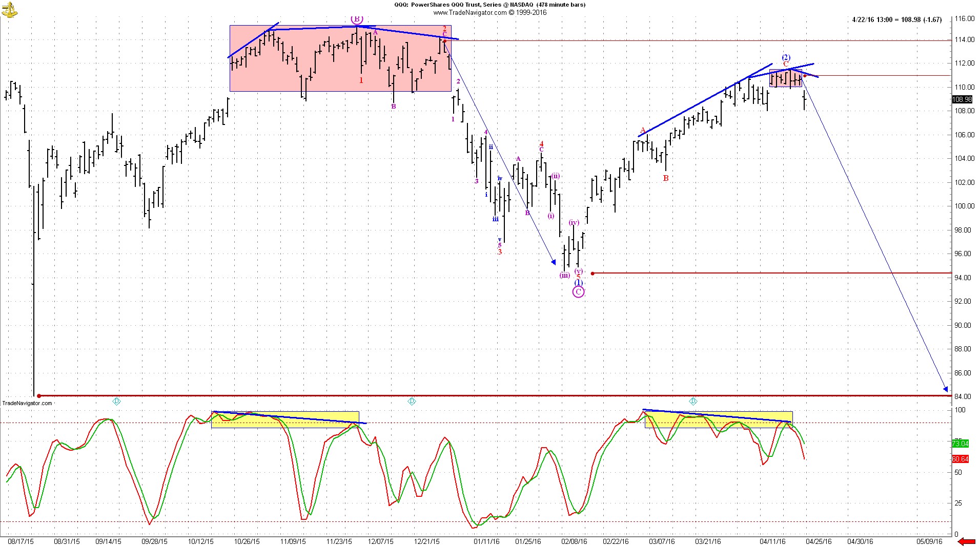Click the 04/11/16 date label

[x=772, y=541]
